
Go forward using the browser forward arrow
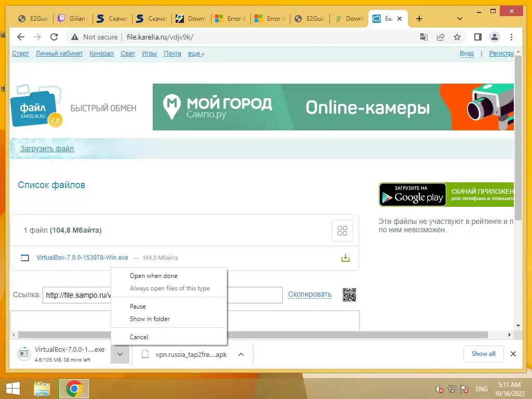[x=37, y=37]
